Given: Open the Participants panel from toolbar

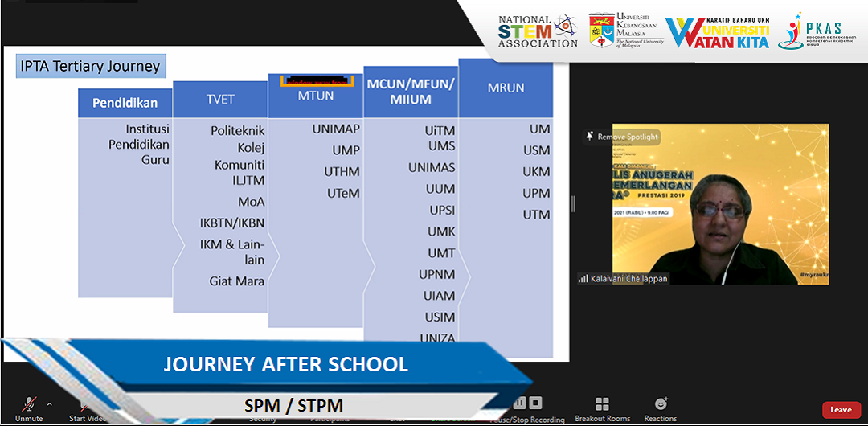Looking at the screenshot, I should 330,417.
